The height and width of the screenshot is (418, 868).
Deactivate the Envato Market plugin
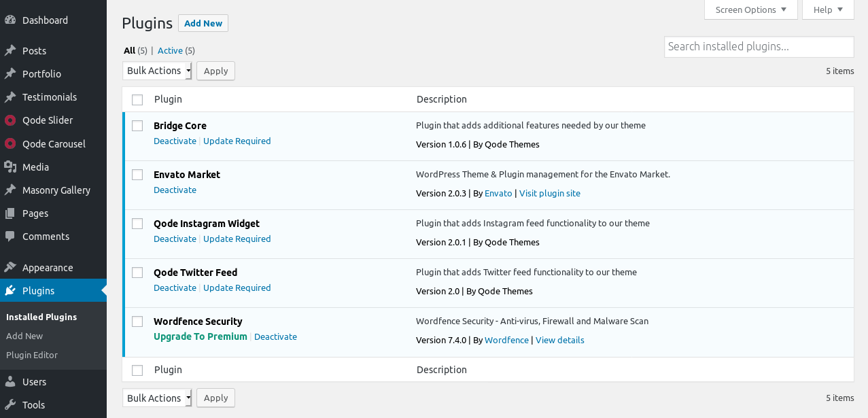175,190
